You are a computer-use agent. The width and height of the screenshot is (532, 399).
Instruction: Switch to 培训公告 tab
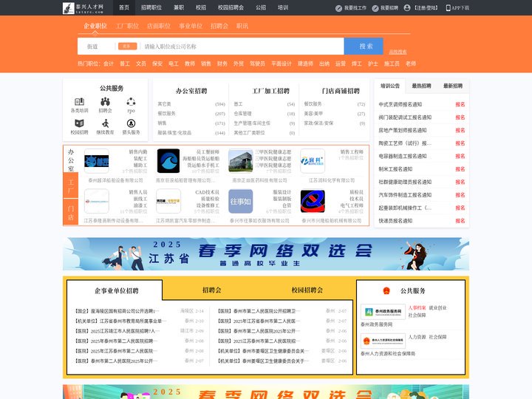tap(390, 86)
